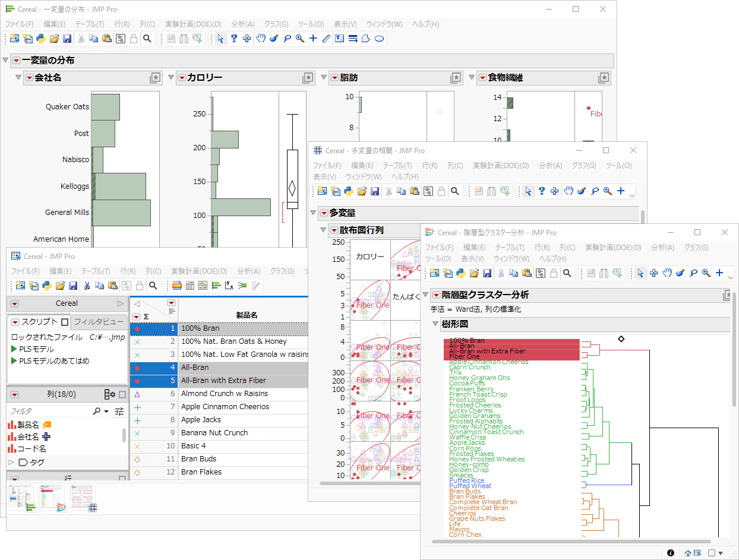Screen dimensions: 739x560
Task: Open red triangle menu for 多変量
Action: (324, 213)
